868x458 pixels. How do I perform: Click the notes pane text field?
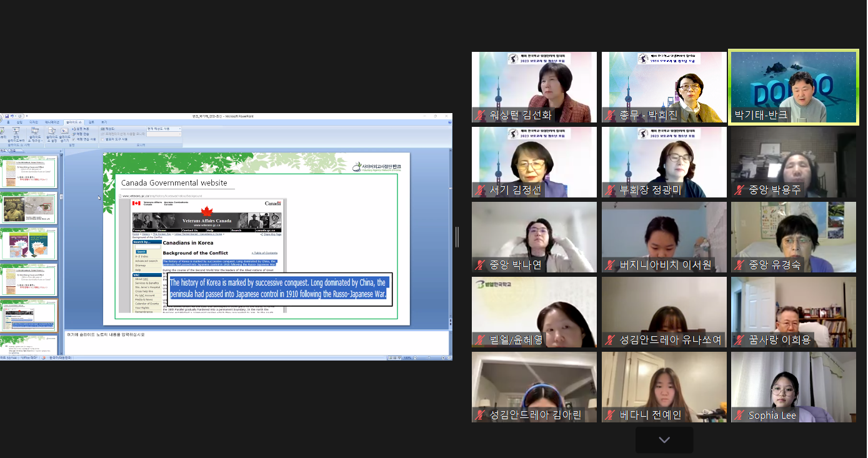(x=256, y=342)
